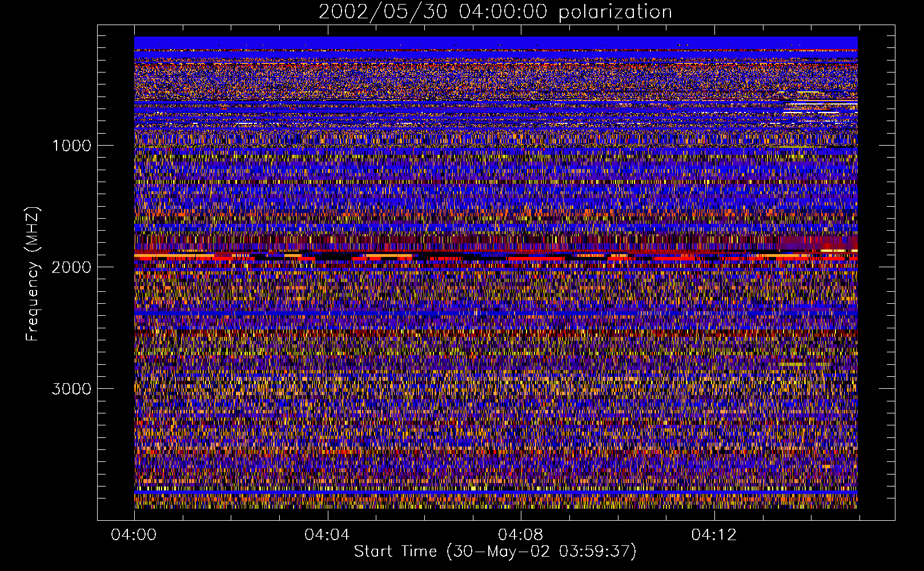Click the 2000 frequency tick label

[71, 267]
